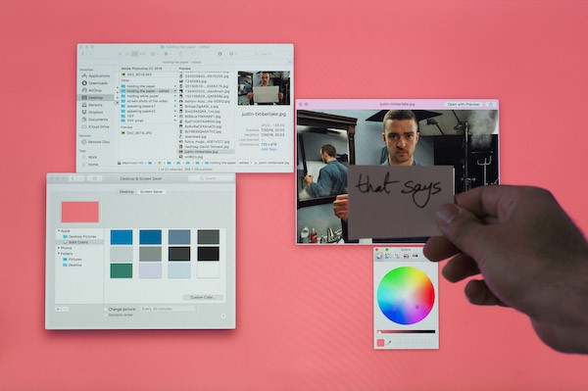
Task: Open the Every 30 minutes dropdown
Action: 170,309
